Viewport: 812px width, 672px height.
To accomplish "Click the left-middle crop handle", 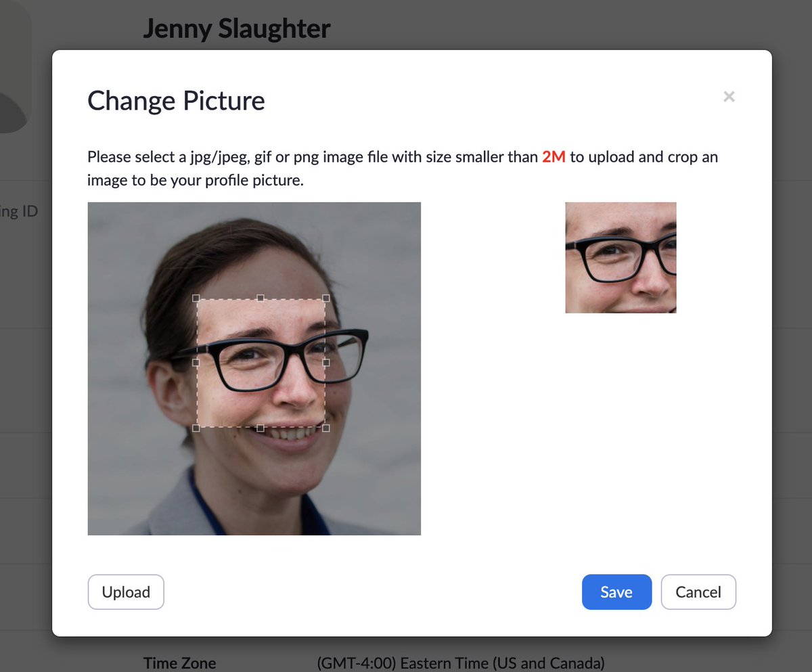I will coord(196,363).
